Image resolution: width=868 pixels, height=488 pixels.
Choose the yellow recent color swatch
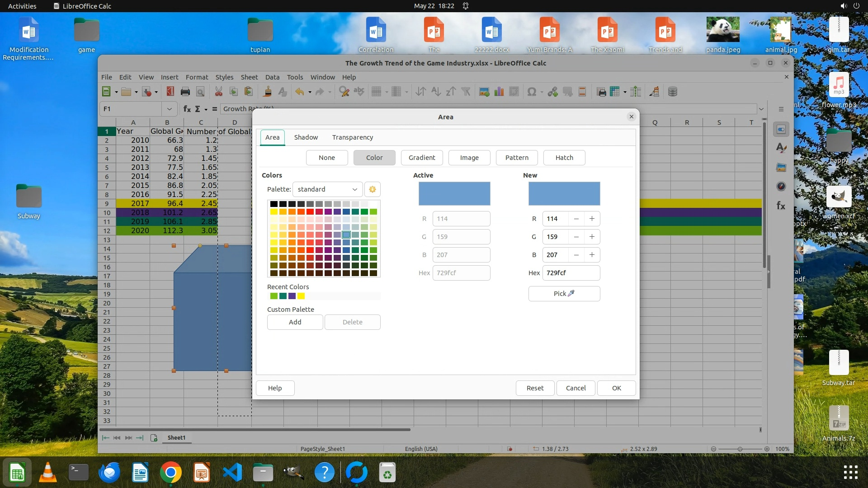point(301,296)
